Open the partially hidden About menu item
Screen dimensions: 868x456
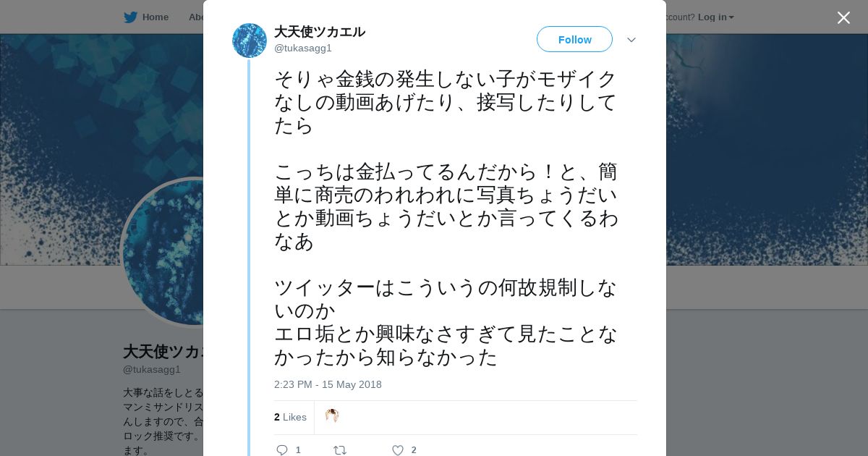point(195,17)
